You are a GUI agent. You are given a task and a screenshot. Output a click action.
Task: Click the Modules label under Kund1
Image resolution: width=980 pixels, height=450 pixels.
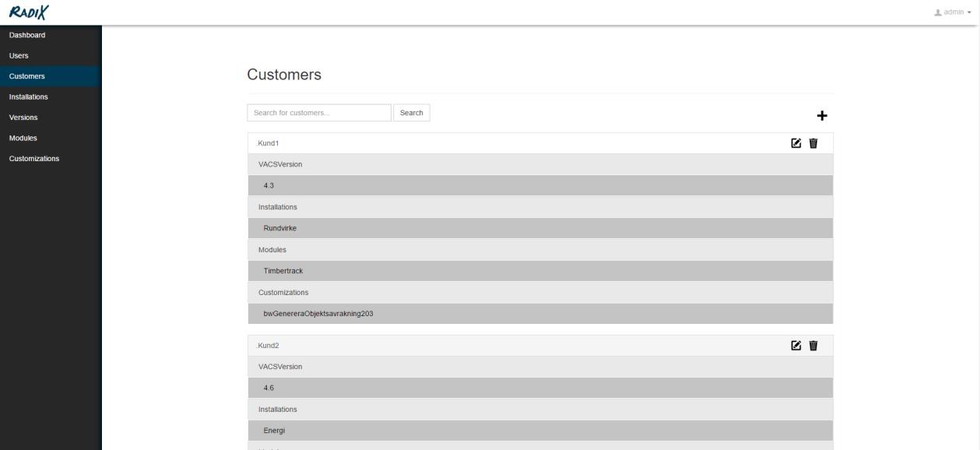(x=272, y=250)
